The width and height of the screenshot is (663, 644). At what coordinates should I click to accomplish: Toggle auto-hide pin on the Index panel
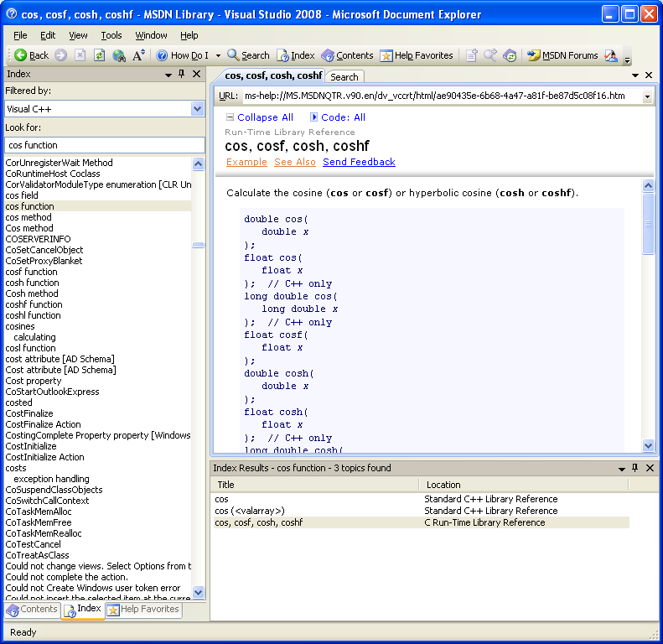coord(182,74)
